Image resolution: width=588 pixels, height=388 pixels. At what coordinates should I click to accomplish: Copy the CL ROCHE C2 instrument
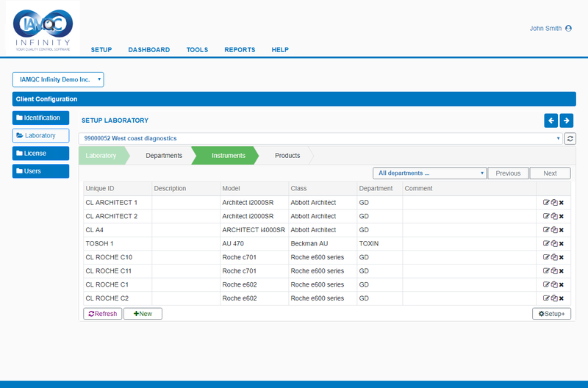554,298
